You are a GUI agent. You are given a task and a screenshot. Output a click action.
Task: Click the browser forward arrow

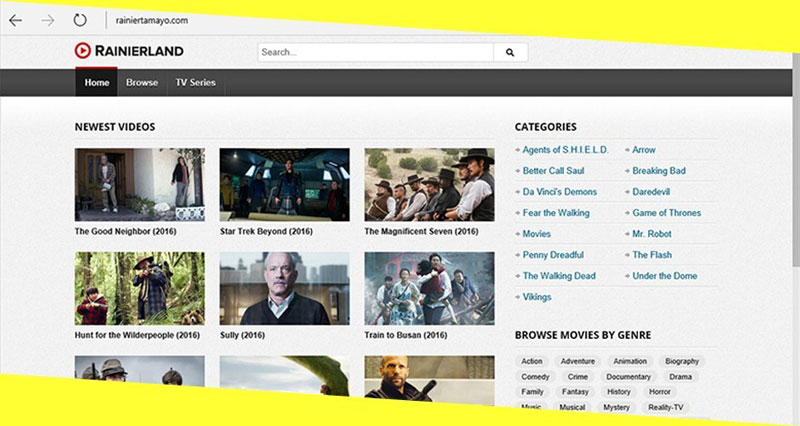[47, 20]
